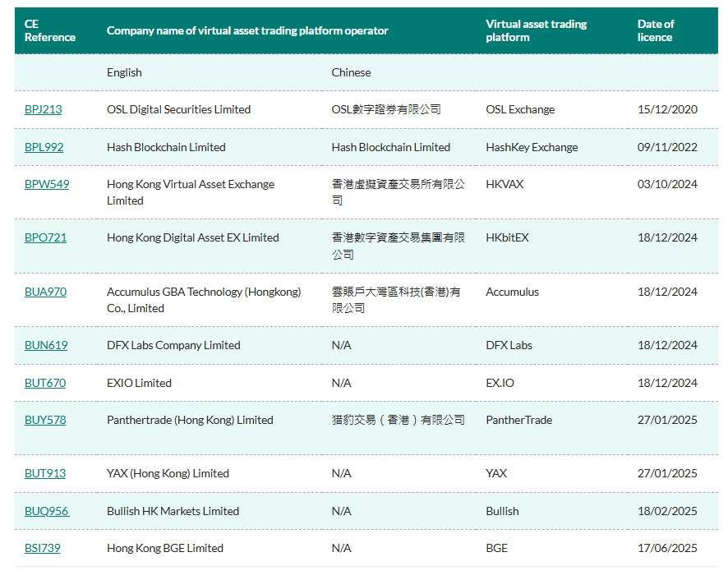The width and height of the screenshot is (728, 580).
Task: Select the OSL Exchange platform cell
Action: [x=513, y=109]
